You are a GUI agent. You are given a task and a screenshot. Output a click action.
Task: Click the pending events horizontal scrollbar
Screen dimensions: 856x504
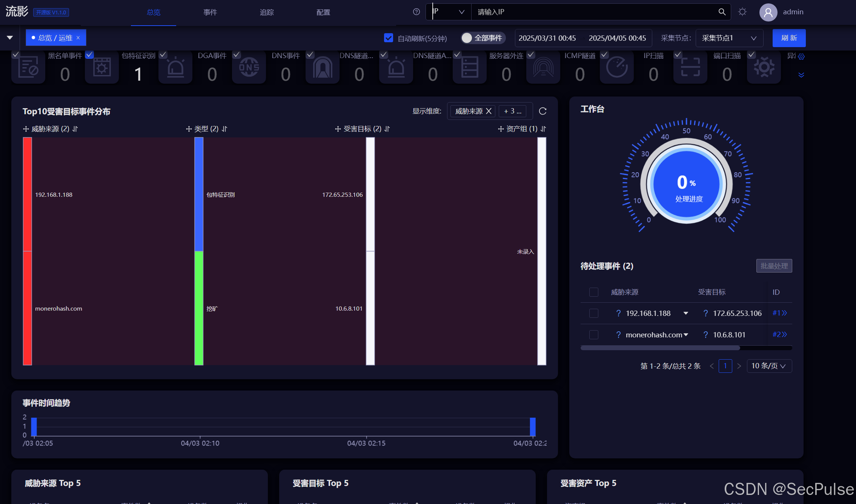(660, 348)
